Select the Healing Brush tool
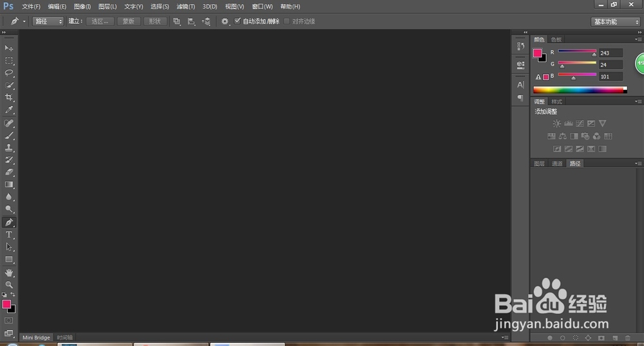The width and height of the screenshot is (644, 346). point(8,123)
